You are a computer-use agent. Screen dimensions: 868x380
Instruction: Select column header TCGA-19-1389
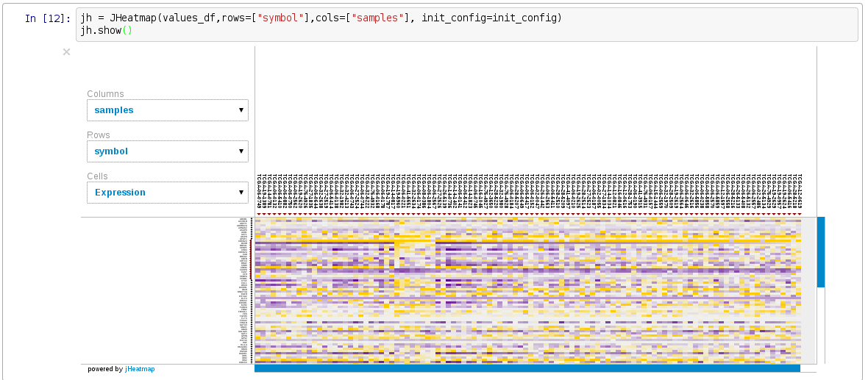point(264,191)
